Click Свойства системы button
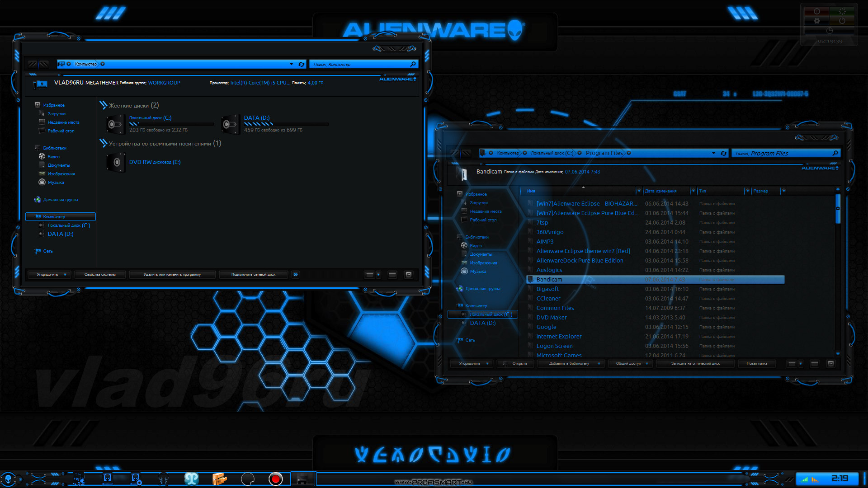 100,274
